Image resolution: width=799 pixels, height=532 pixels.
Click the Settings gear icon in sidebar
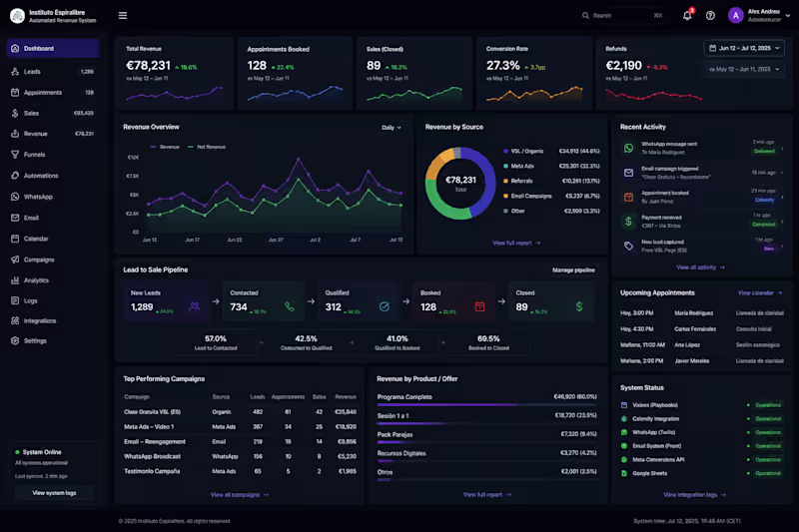15,341
